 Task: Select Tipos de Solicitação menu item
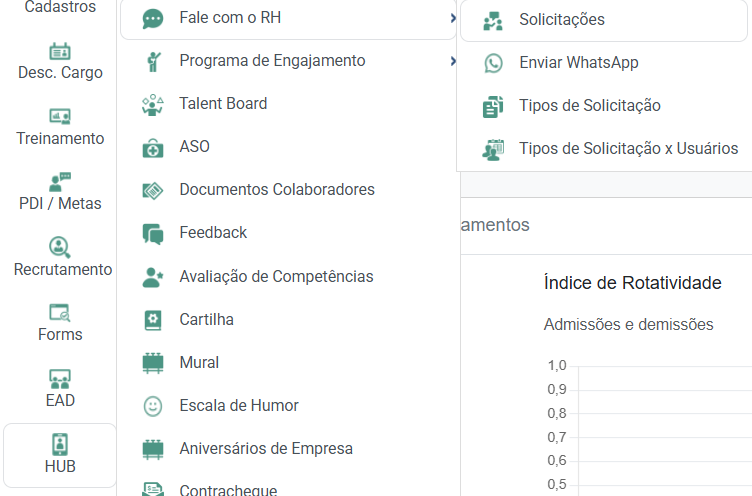point(589,106)
